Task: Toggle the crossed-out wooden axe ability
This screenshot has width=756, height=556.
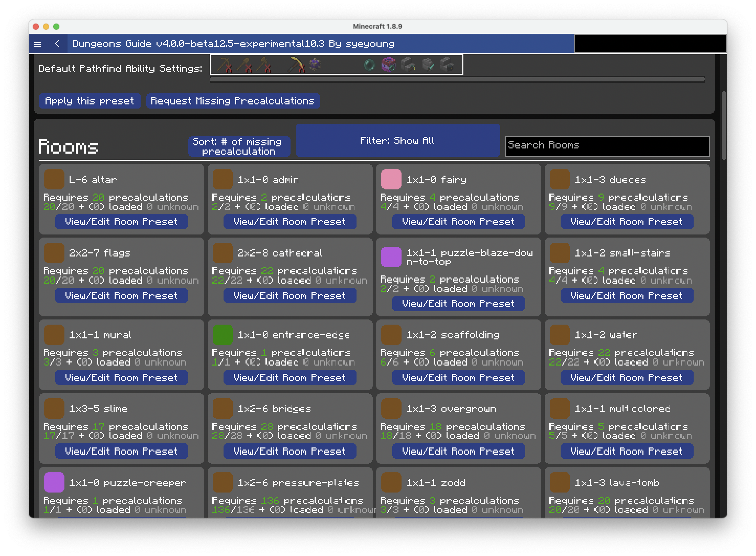Action: [x=264, y=65]
